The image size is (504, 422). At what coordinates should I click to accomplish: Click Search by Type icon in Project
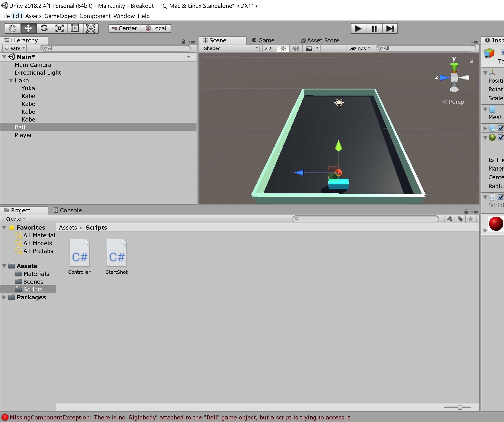449,219
